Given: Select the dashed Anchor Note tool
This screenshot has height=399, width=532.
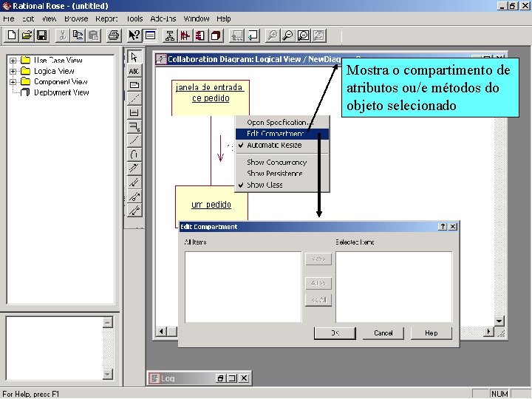Looking at the screenshot, I should click(134, 99).
